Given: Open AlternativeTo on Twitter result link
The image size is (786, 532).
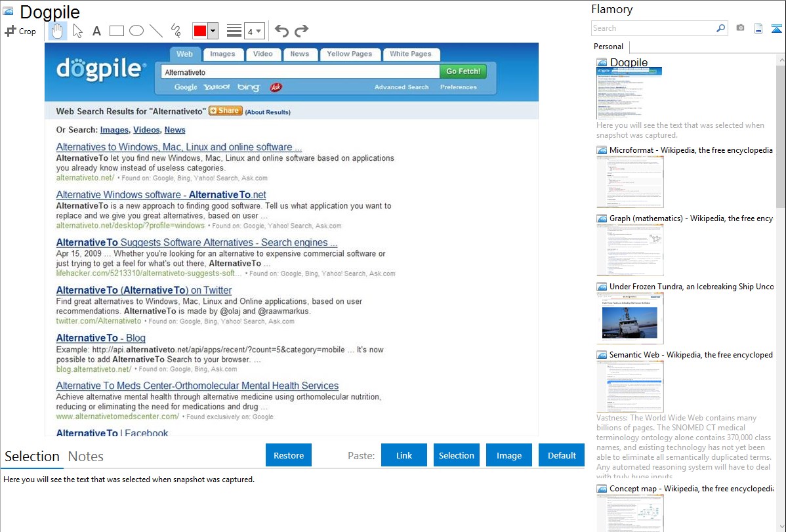Looking at the screenshot, I should (144, 291).
